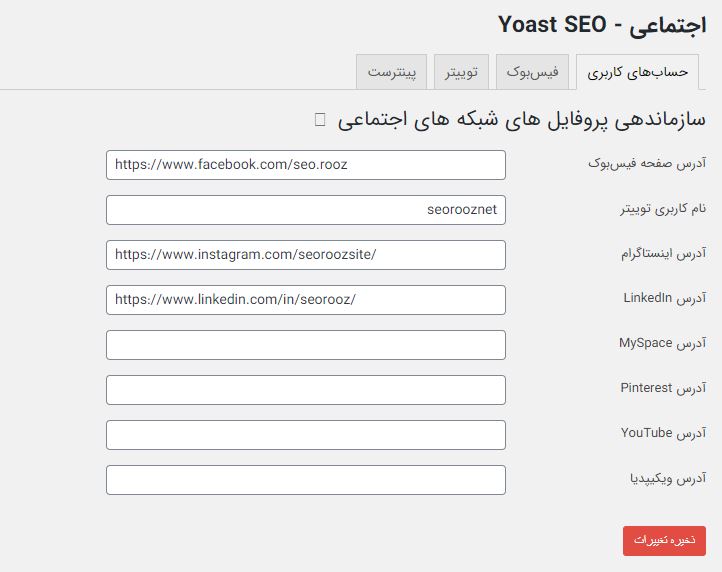This screenshot has height=572, width=722.
Task: Click the آدرس صفحه فیس‌بوک label
Action: point(647,163)
